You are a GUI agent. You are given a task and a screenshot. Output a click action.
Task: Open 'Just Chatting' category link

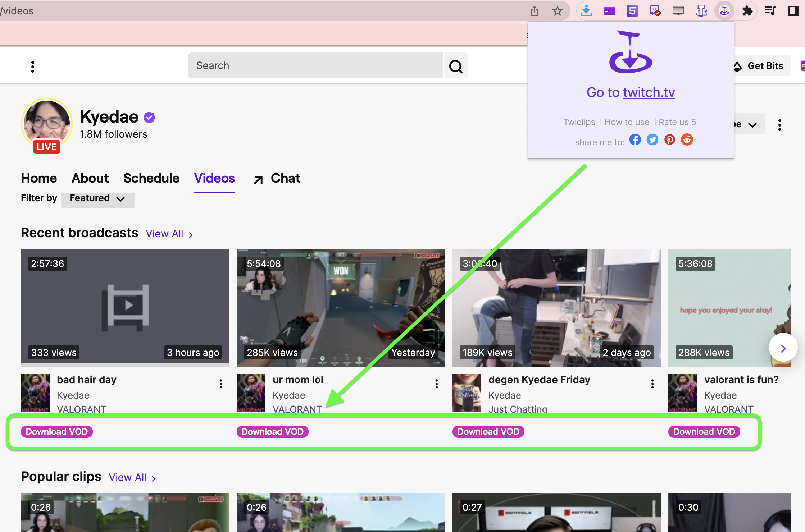point(518,409)
